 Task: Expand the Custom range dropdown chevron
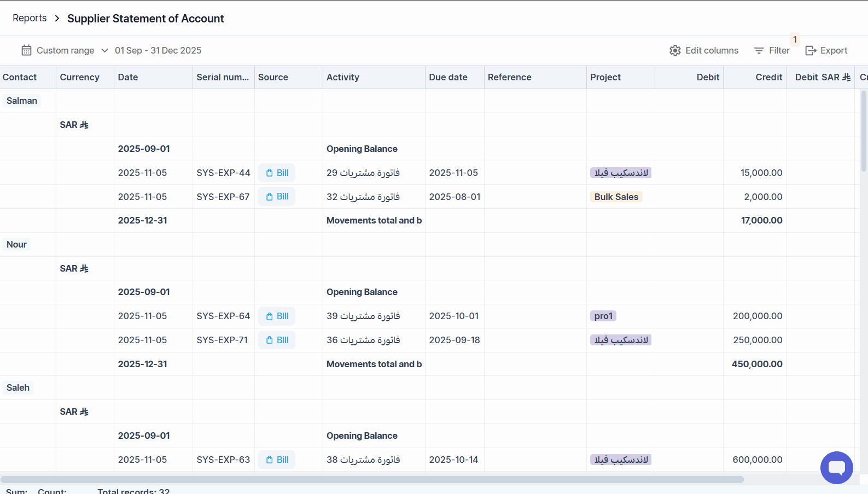pos(104,50)
